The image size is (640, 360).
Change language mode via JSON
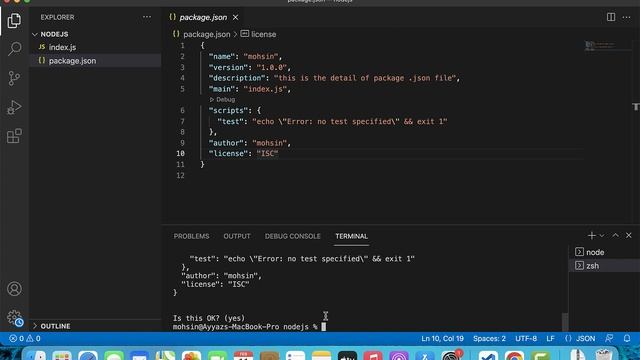pos(580,338)
